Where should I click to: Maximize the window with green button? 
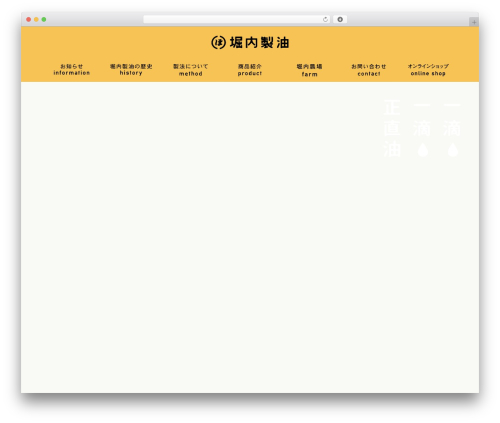click(x=44, y=20)
